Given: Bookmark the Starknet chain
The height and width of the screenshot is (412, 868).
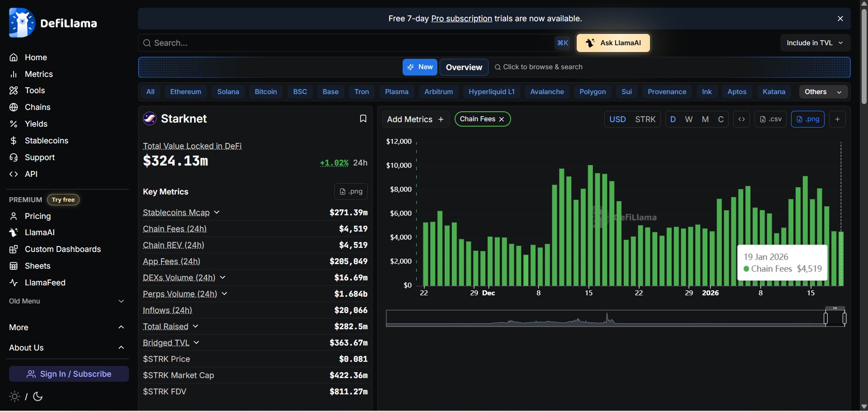Looking at the screenshot, I should click(363, 118).
